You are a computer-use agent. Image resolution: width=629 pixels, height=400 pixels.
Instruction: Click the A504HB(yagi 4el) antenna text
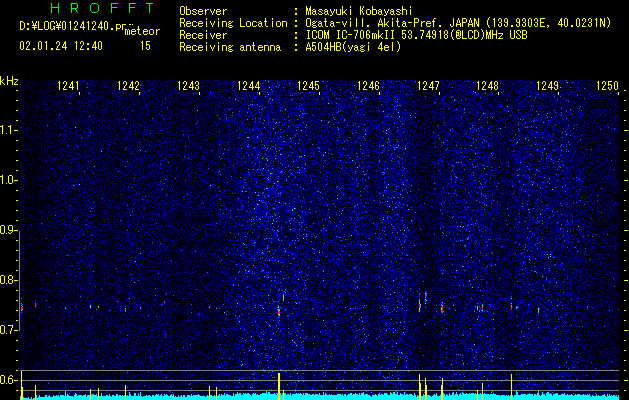coord(353,47)
